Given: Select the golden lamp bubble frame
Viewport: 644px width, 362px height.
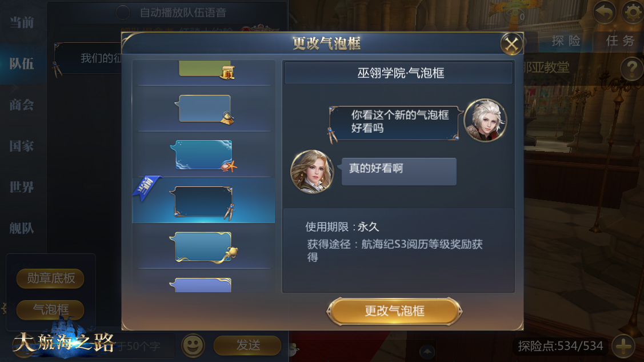Looking at the screenshot, I should [203, 247].
